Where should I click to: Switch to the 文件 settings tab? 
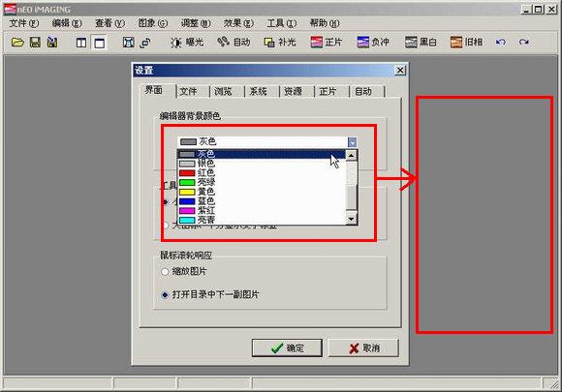[x=188, y=92]
